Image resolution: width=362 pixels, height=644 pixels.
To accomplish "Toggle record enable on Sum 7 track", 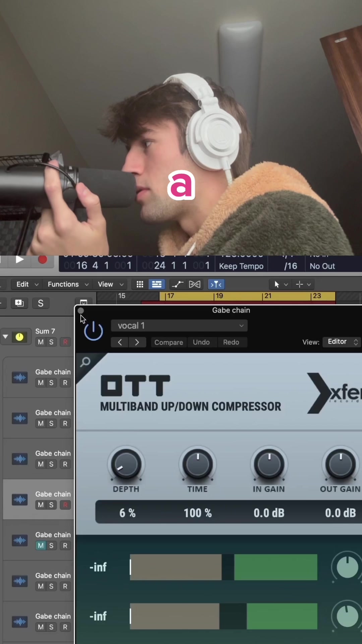I will pyautogui.click(x=65, y=342).
